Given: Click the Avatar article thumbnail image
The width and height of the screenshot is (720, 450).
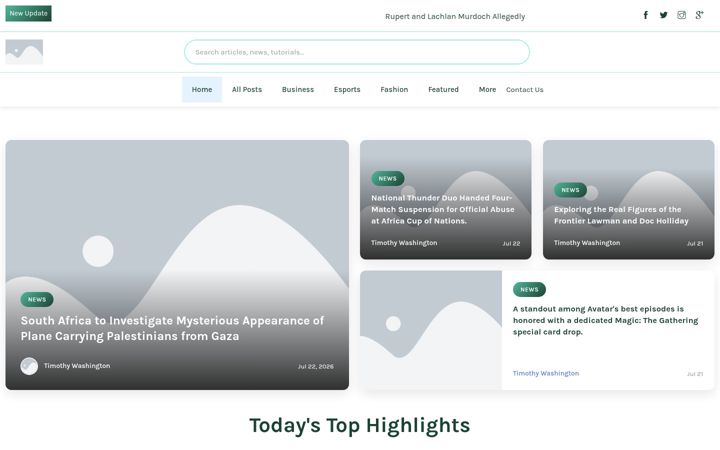Looking at the screenshot, I should click(x=431, y=330).
